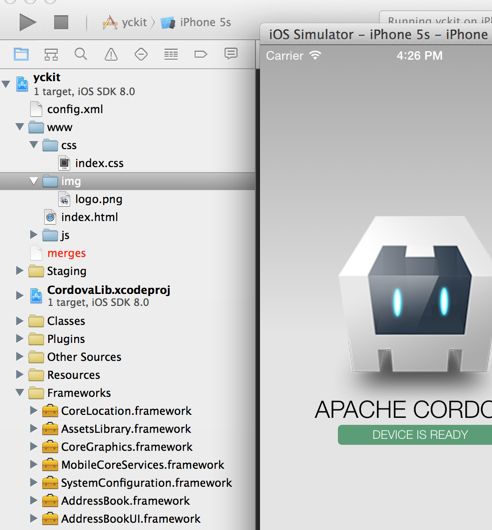Select SystemConfiguration.framework toolbox icon
This screenshot has height=530, width=492.
coord(50,483)
